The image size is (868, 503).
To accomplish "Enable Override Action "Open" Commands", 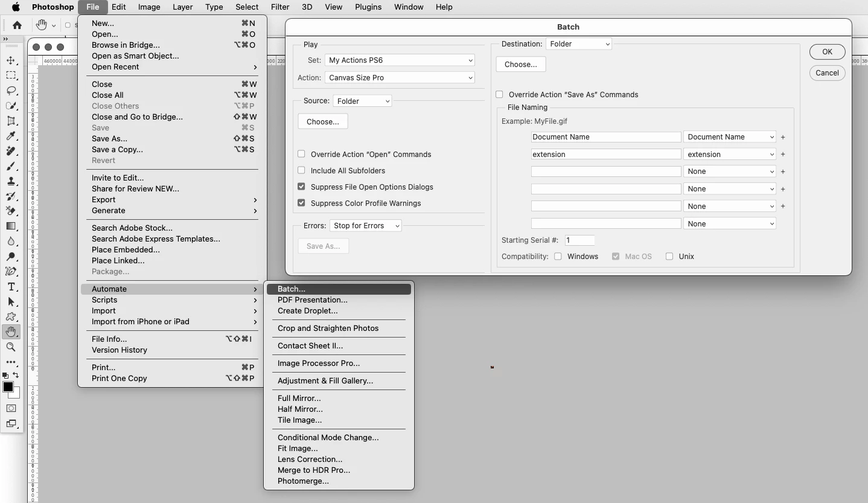I will tap(301, 154).
